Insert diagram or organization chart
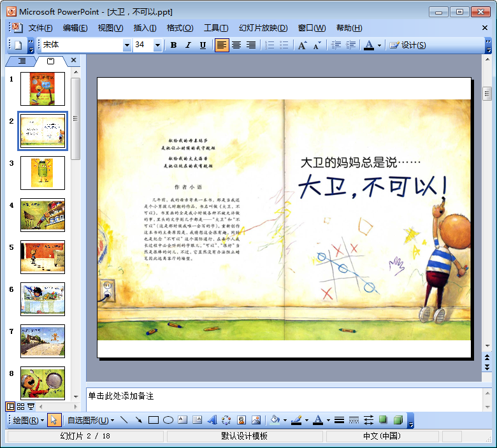The height and width of the screenshot is (448, 497). (226, 421)
